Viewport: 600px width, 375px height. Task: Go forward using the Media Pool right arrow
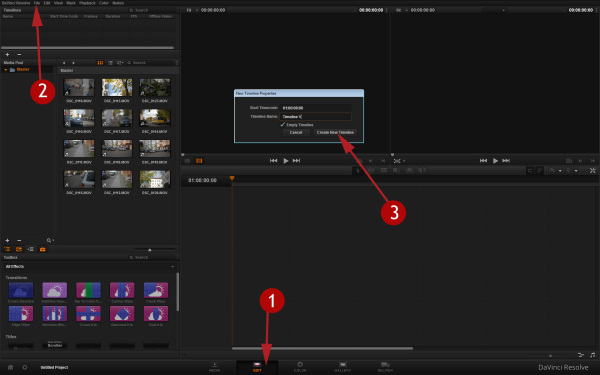(73, 63)
